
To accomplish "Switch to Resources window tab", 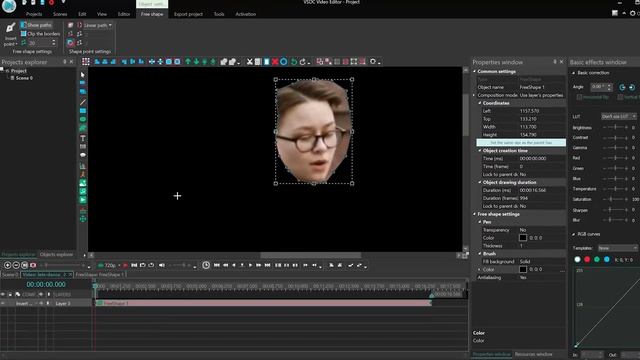I will coord(533,354).
